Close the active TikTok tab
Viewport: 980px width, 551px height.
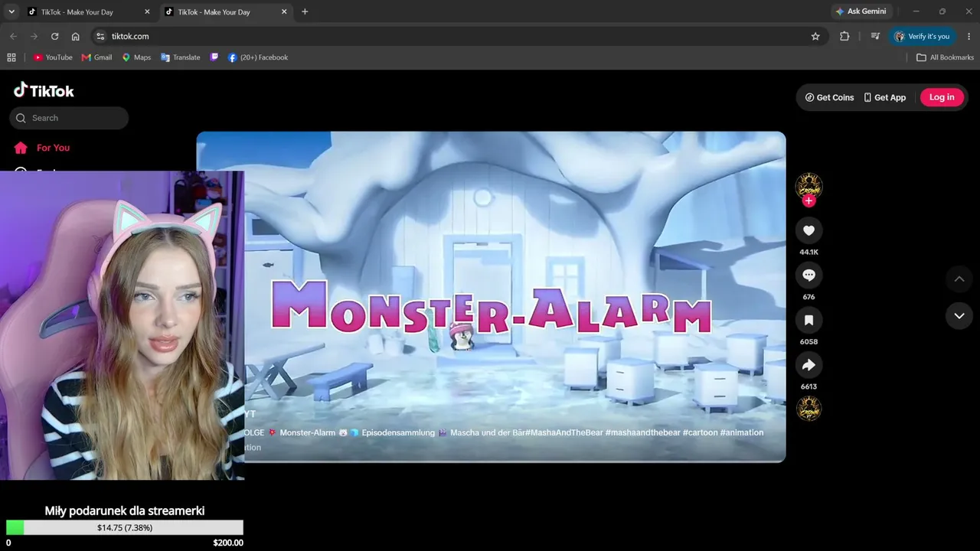coord(284,11)
